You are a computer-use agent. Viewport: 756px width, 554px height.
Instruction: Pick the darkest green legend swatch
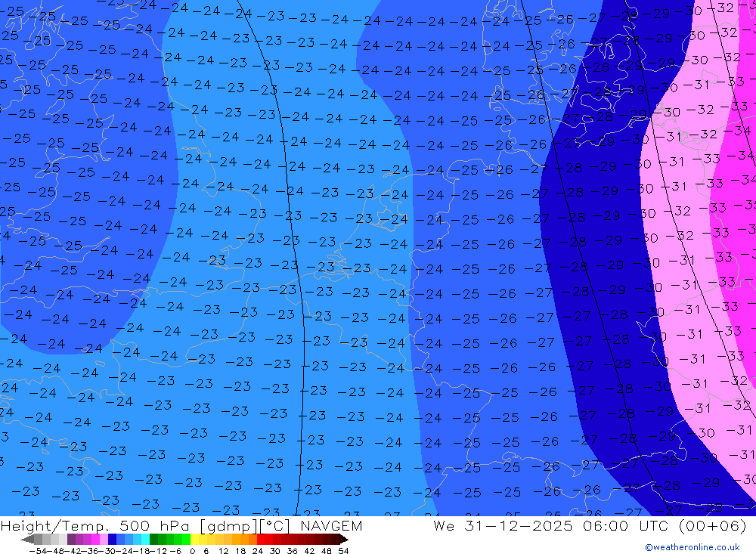click(153, 539)
